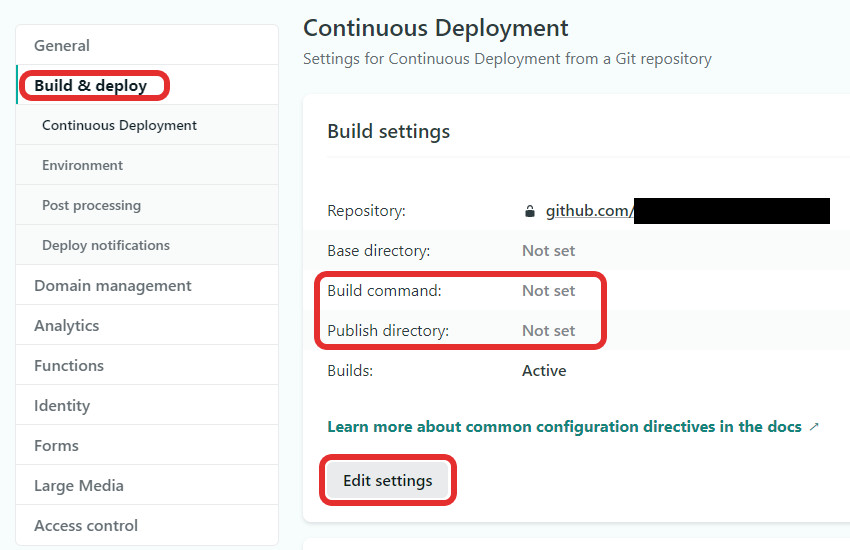850x550 pixels.
Task: Click the lock icon beside the repository URL
Action: tap(530, 211)
